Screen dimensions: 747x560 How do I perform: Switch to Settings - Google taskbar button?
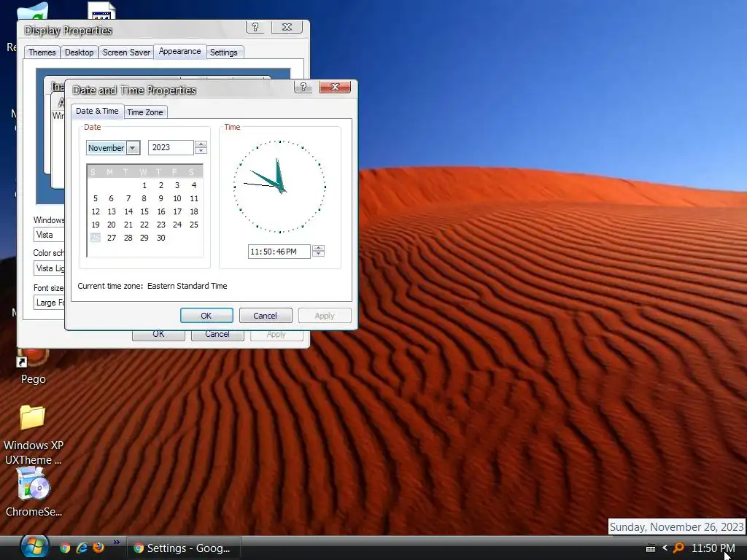pos(183,548)
